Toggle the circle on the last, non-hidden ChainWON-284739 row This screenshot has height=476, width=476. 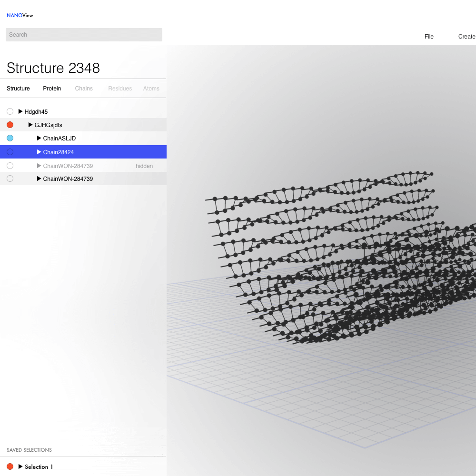10,178
